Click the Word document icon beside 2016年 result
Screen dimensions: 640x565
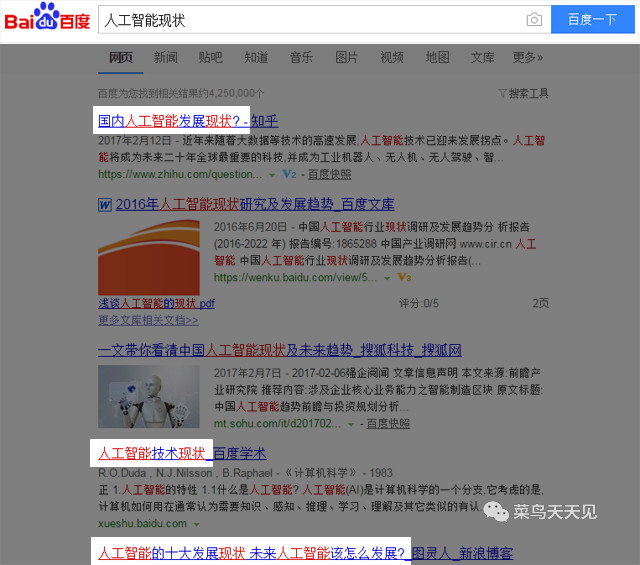105,205
